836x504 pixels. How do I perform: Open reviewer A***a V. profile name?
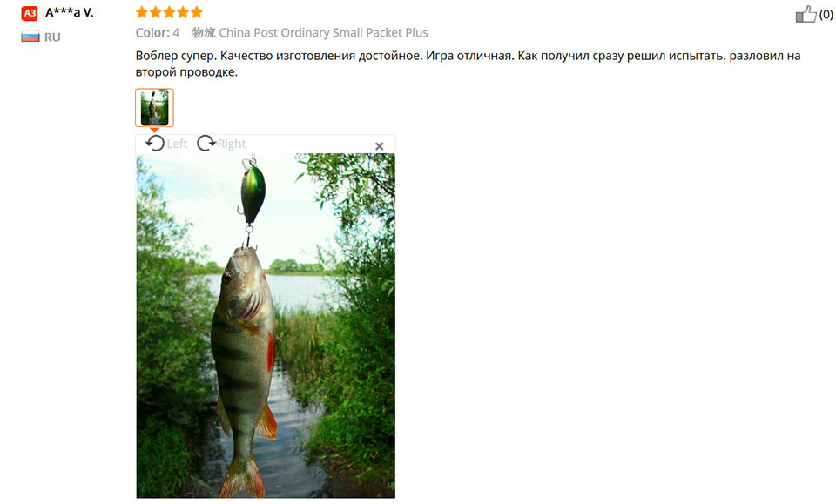click(70, 13)
